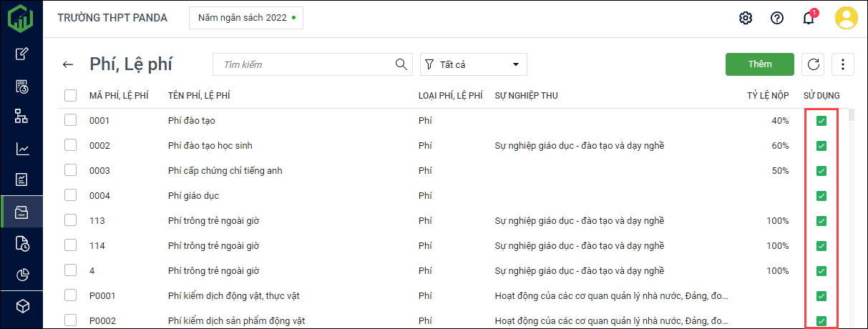Refresh the fee list
The image size is (868, 329).
813,64
